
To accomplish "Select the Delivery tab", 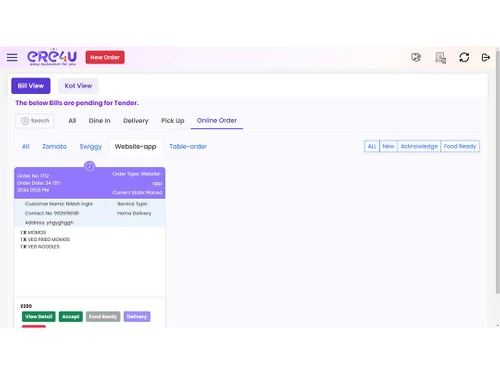I will (136, 121).
